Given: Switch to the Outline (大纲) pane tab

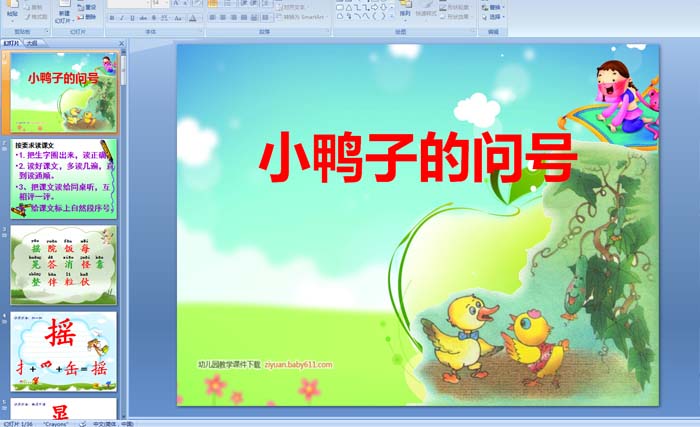Looking at the screenshot, I should (31, 43).
